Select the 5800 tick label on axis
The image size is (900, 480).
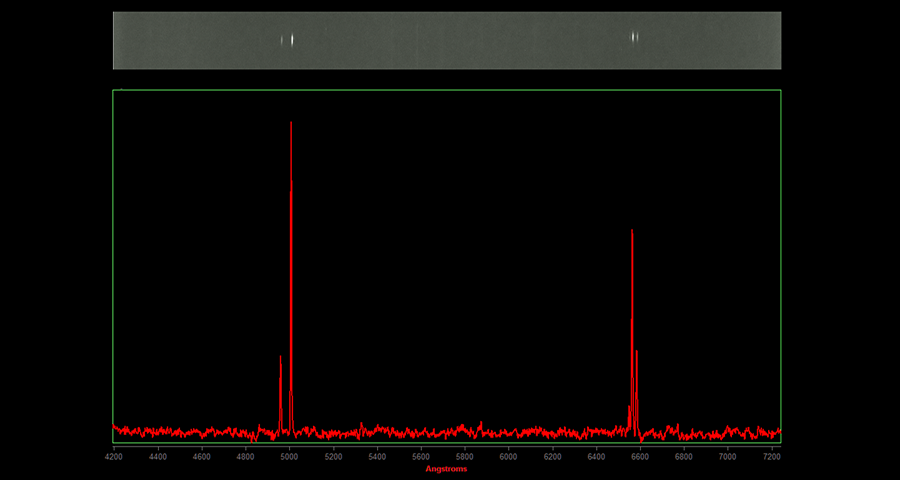click(464, 457)
